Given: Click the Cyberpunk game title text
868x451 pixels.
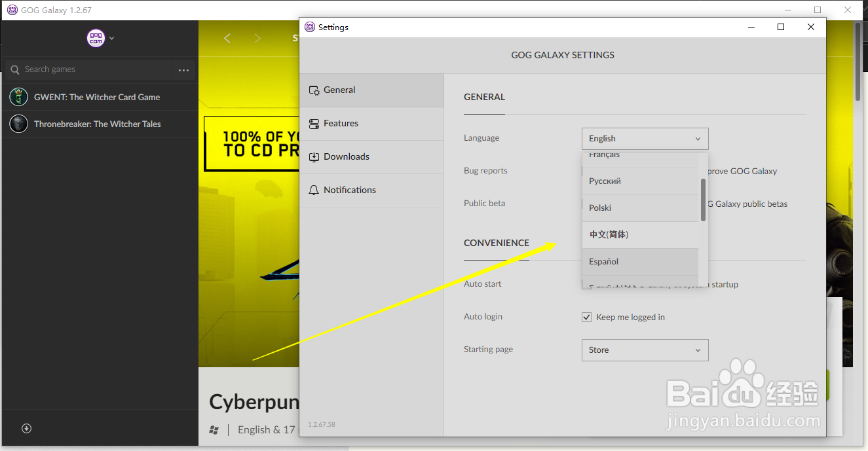Looking at the screenshot, I should 254,402.
